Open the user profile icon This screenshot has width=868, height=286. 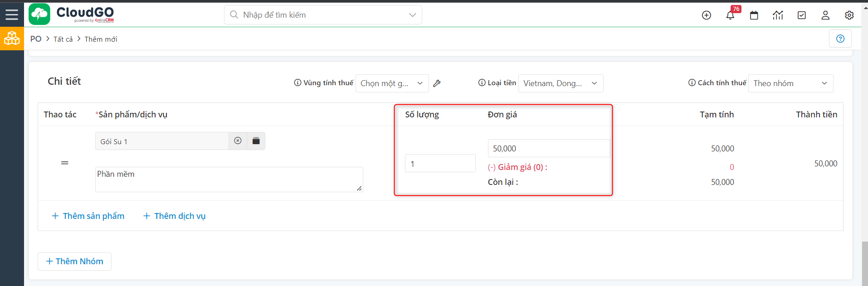(825, 15)
